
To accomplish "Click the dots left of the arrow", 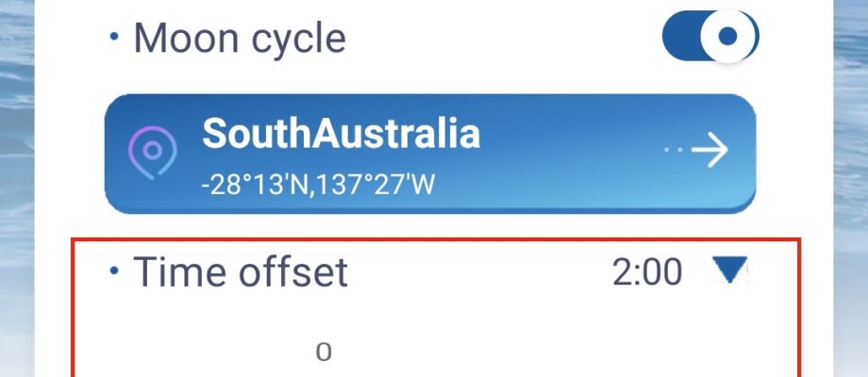I will tap(671, 150).
